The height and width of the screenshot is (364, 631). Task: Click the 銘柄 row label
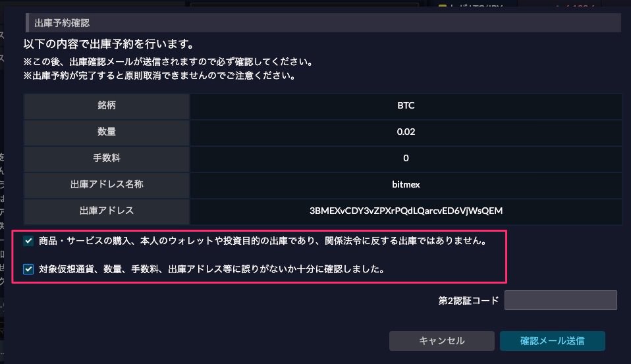click(107, 105)
